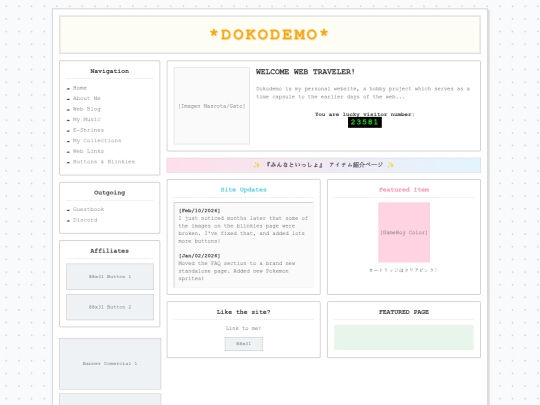
Task: Click the Affiliates panel heading
Action: click(x=110, y=251)
